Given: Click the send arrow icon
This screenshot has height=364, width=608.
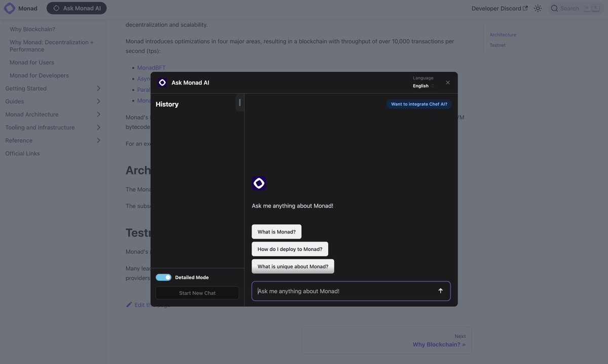Looking at the screenshot, I should (440, 291).
